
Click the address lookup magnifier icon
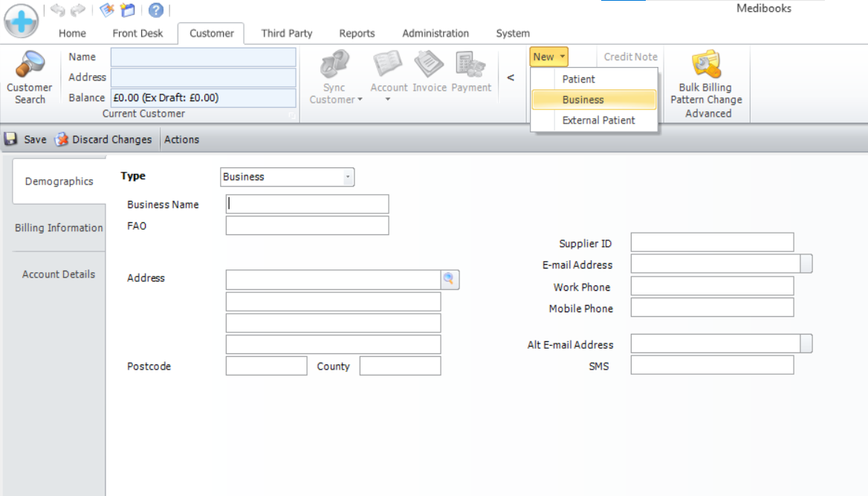(450, 279)
